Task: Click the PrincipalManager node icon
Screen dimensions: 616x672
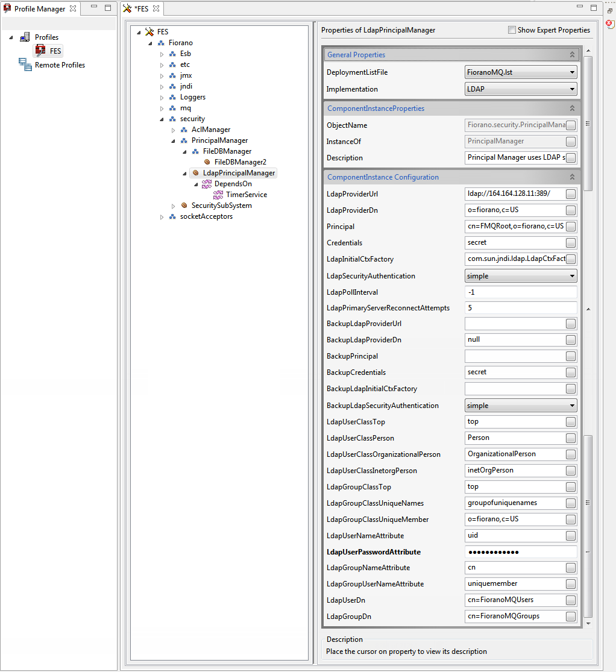Action: [x=184, y=140]
